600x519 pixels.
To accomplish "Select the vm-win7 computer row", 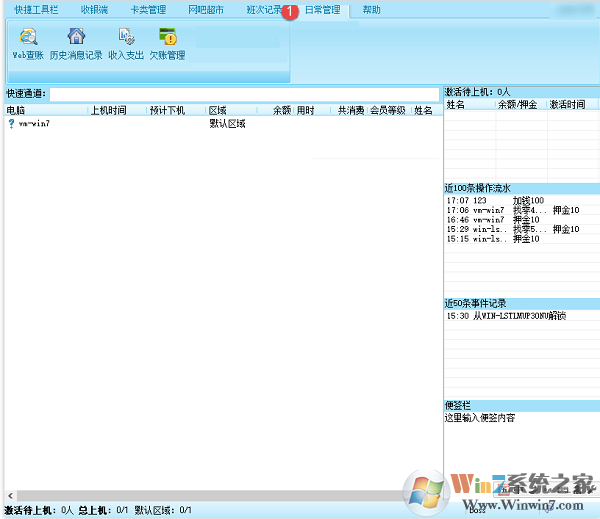I will [x=223, y=124].
